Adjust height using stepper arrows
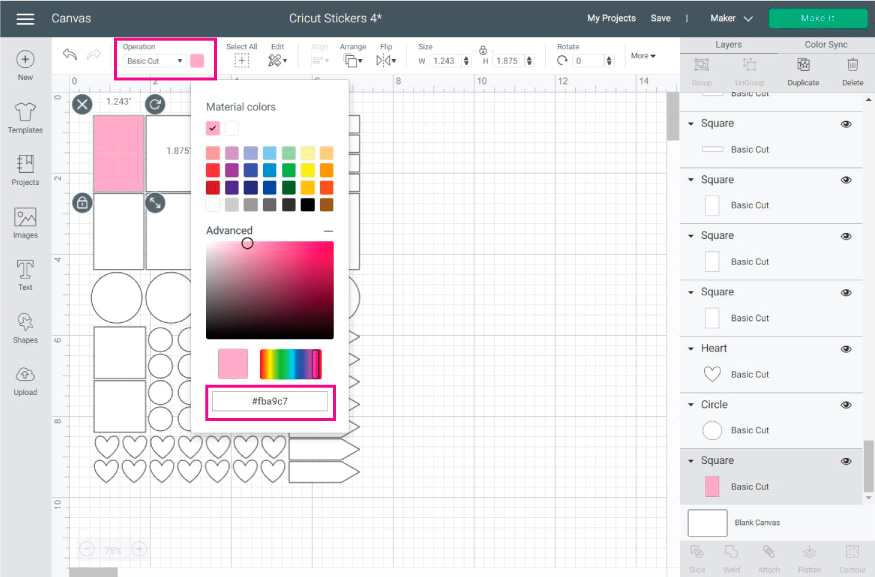The width and height of the screenshot is (875, 577). click(x=530, y=61)
